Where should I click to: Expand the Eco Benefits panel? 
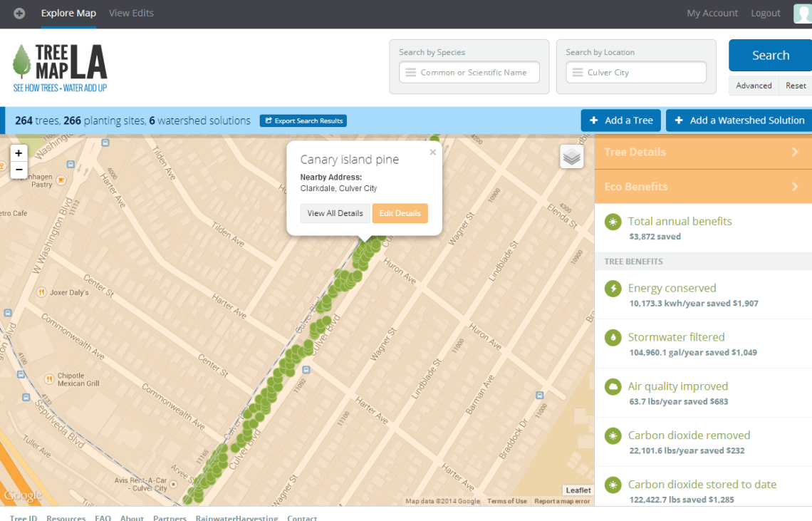coord(702,186)
